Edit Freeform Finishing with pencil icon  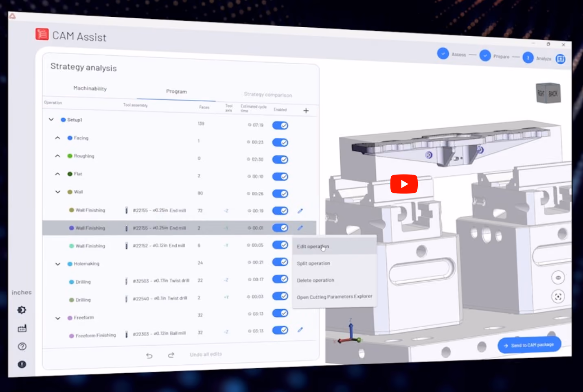click(300, 330)
